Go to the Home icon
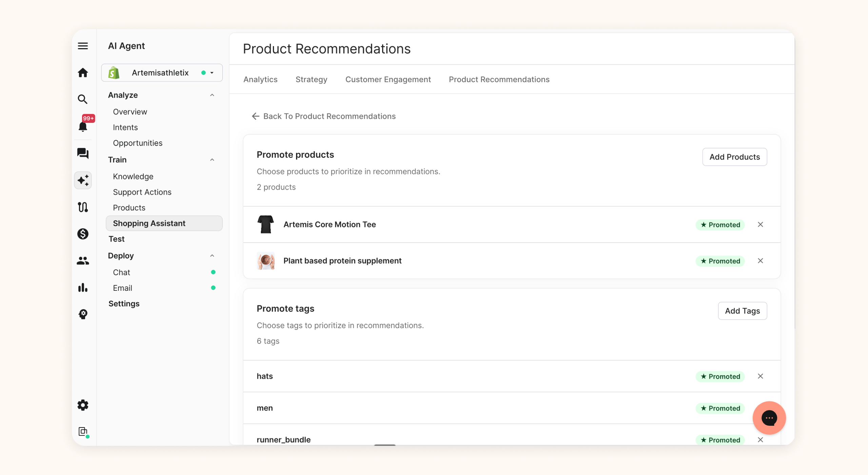 [x=83, y=73]
